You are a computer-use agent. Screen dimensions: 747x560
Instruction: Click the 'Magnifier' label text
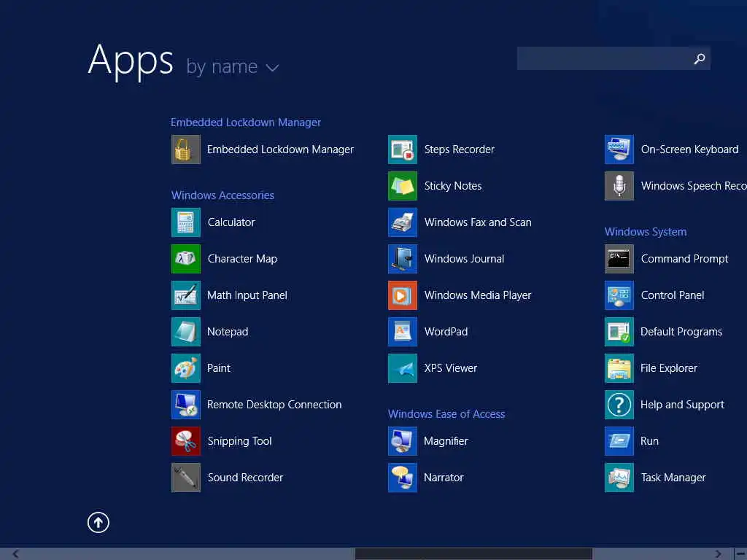(x=446, y=441)
